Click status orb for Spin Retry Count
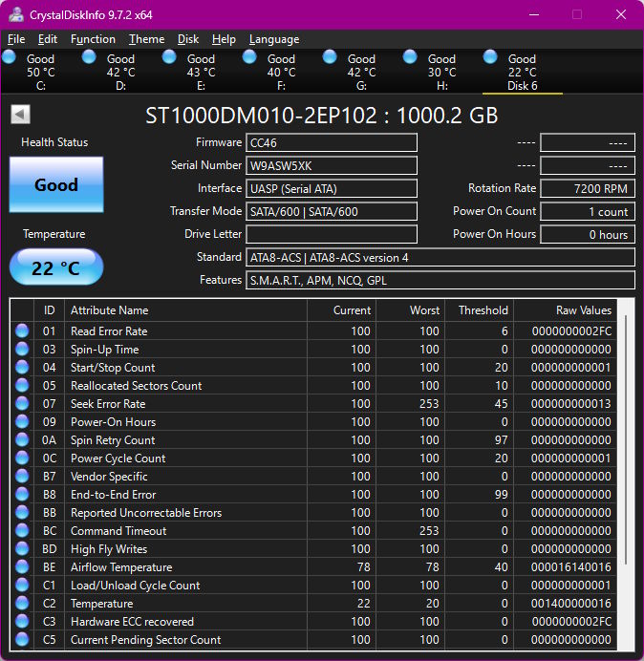 22,439
